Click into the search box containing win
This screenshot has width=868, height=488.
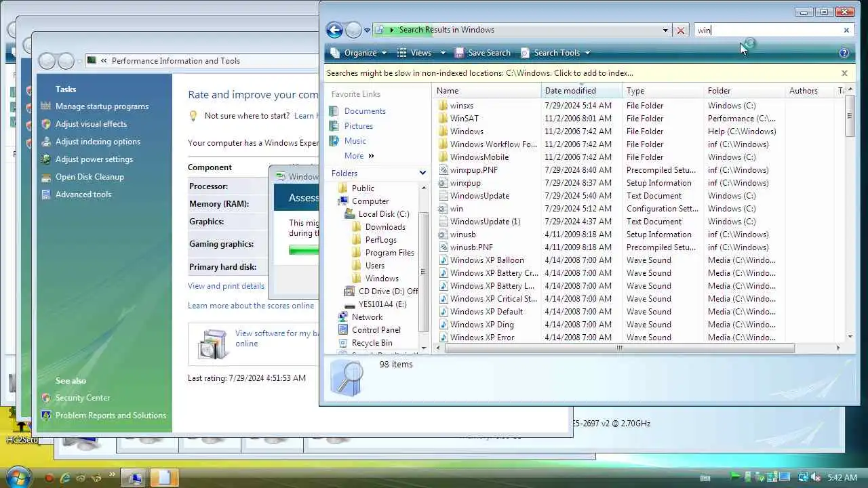click(x=766, y=30)
